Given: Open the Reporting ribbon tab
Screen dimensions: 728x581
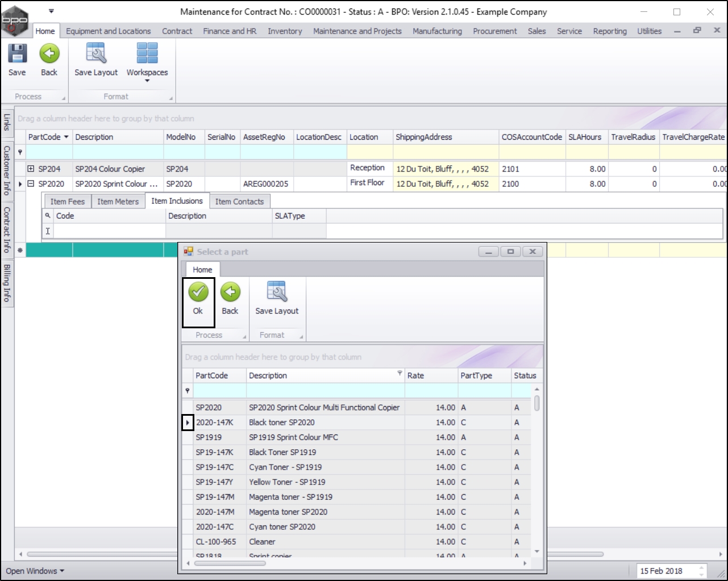Looking at the screenshot, I should click(610, 31).
